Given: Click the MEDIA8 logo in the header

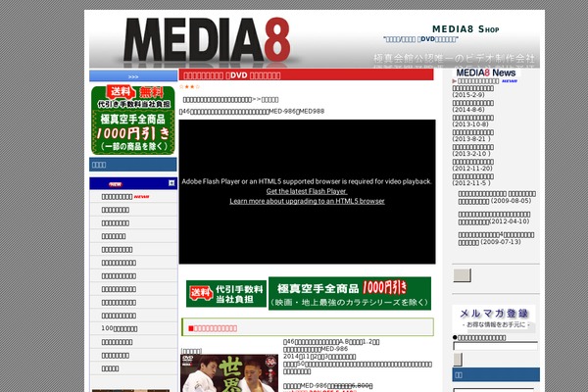Looking at the screenshot, I should [x=207, y=39].
